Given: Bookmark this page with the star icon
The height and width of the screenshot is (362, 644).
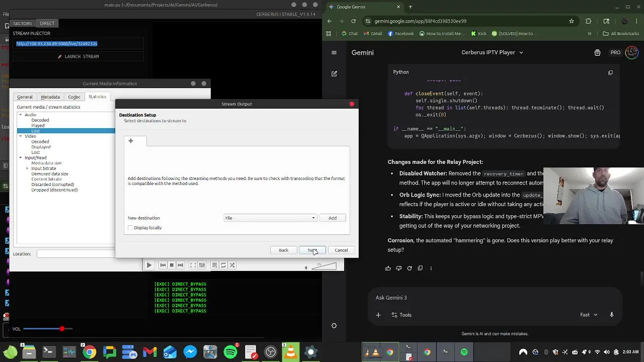Looking at the screenshot, I should pyautogui.click(x=572, y=21).
